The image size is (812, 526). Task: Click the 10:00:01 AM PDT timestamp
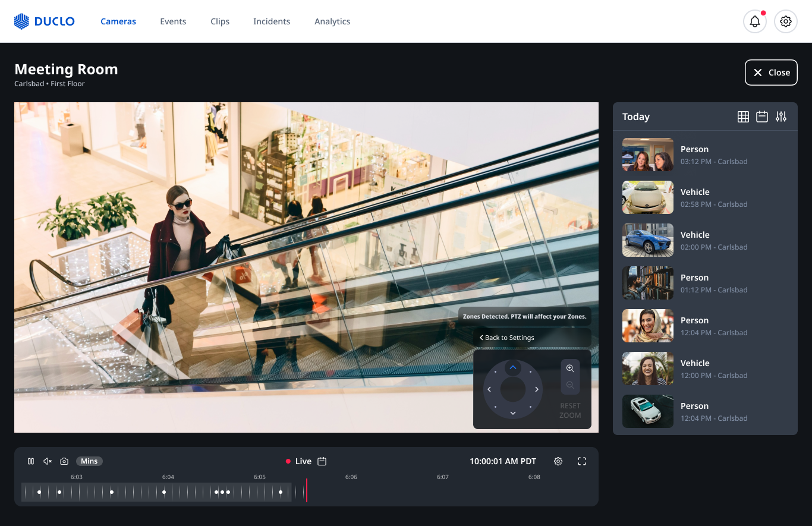tap(503, 461)
